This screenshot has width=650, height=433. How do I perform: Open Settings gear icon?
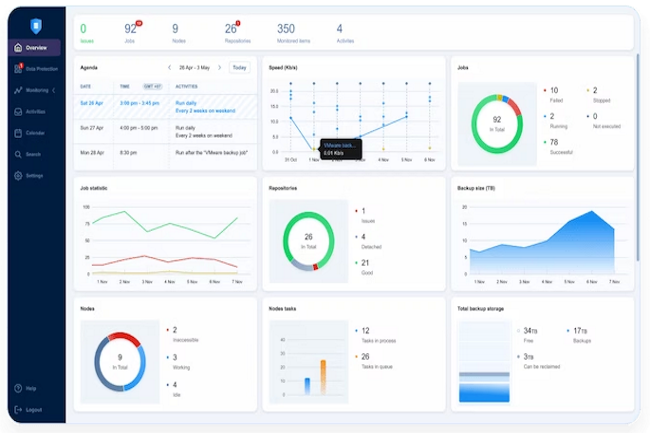click(x=19, y=175)
